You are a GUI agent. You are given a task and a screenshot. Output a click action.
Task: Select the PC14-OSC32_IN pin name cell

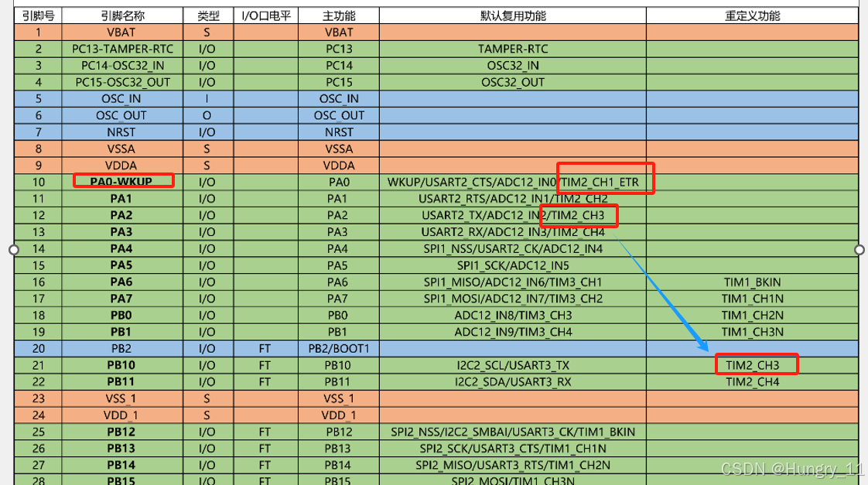click(122, 65)
